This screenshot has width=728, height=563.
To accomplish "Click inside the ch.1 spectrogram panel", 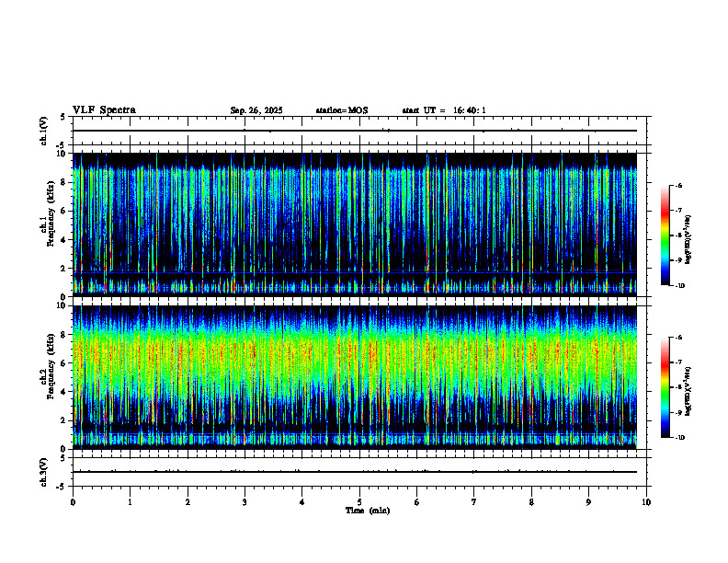I will [x=355, y=224].
